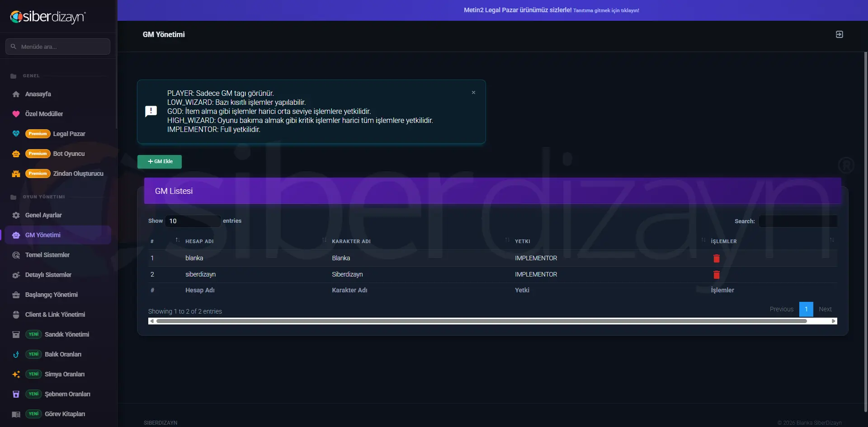Open the Show entries count dropdown
Image resolution: width=868 pixels, height=427 pixels.
click(193, 221)
